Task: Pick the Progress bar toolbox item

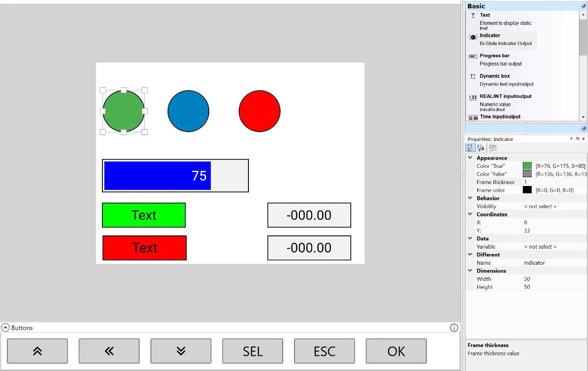Action: 494,56
